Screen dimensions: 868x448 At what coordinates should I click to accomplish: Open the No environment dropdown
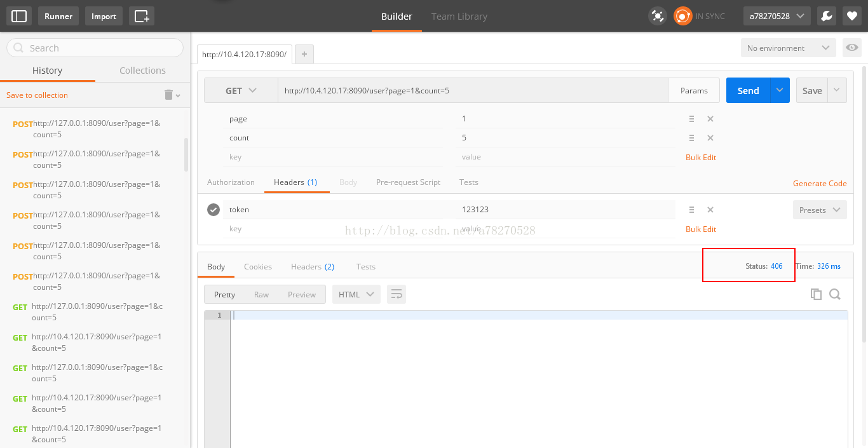(788, 48)
